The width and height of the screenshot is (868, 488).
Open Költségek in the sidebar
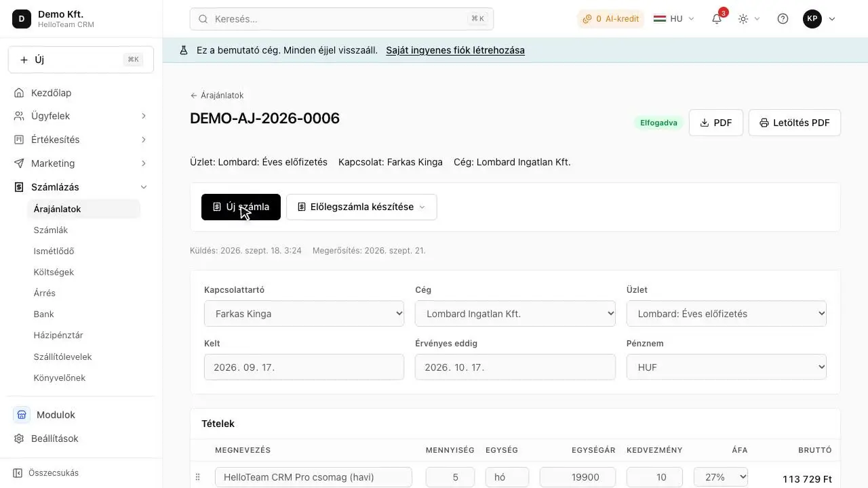tap(54, 272)
